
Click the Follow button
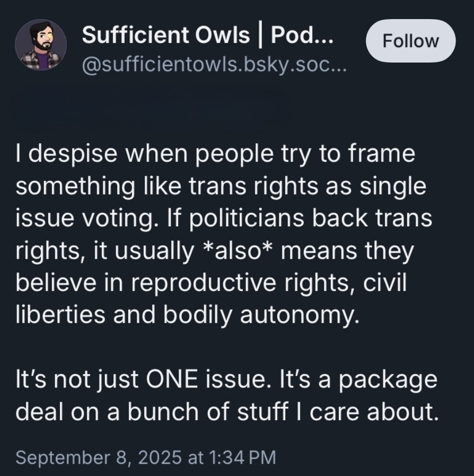point(410,41)
